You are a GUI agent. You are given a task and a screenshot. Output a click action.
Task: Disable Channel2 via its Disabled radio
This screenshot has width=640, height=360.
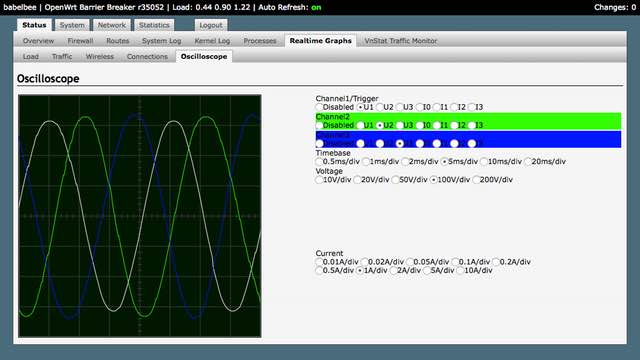(x=319, y=125)
